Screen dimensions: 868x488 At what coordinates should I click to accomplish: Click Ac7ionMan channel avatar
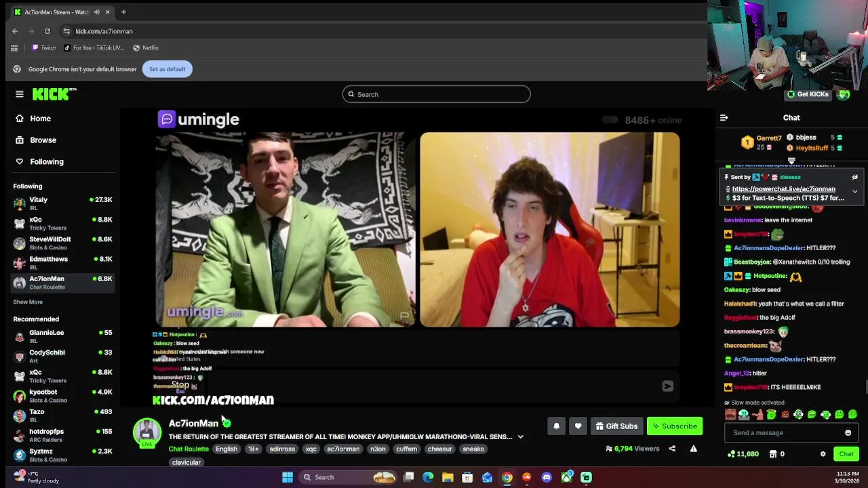pos(147,432)
